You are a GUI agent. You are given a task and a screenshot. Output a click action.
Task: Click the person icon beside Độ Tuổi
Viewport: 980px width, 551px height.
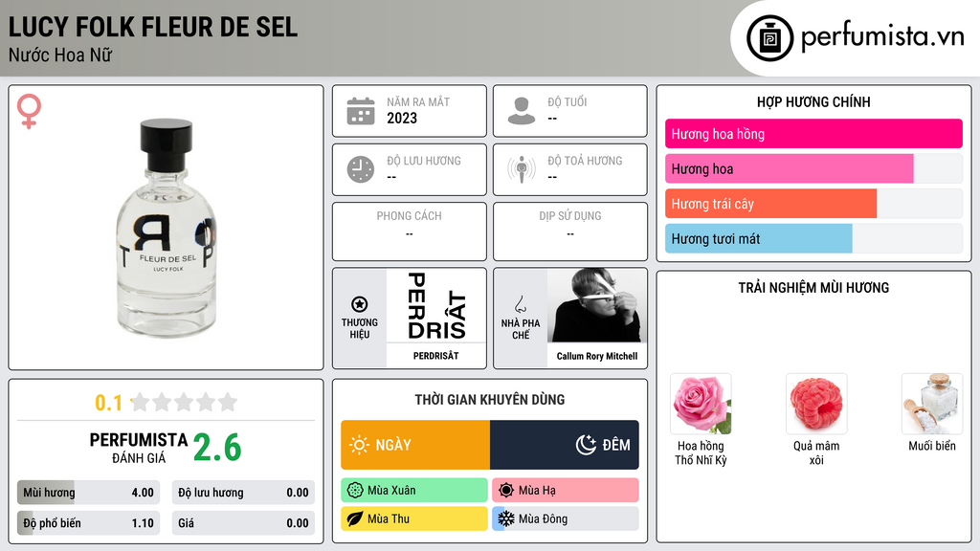coord(522,111)
